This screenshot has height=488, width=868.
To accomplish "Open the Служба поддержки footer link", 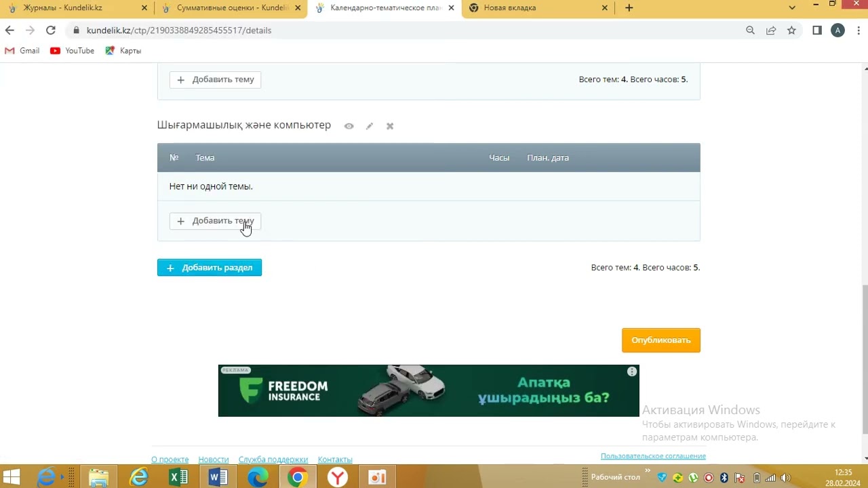I will point(273,460).
